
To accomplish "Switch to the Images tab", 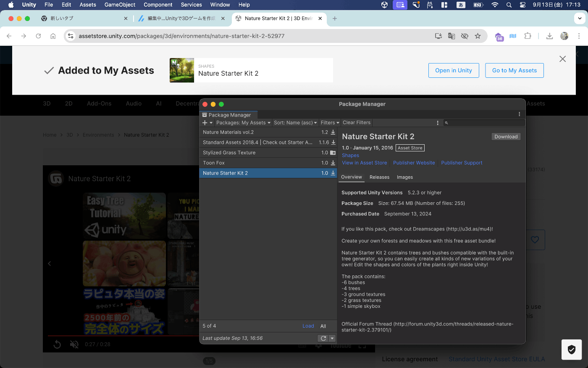I will 405,177.
